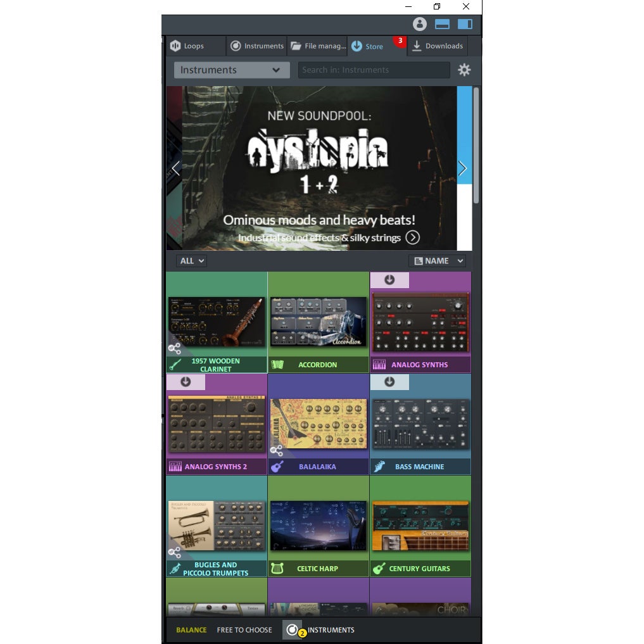The image size is (644, 644).
Task: Click the CELTIC HARP label text
Action: [x=317, y=569]
